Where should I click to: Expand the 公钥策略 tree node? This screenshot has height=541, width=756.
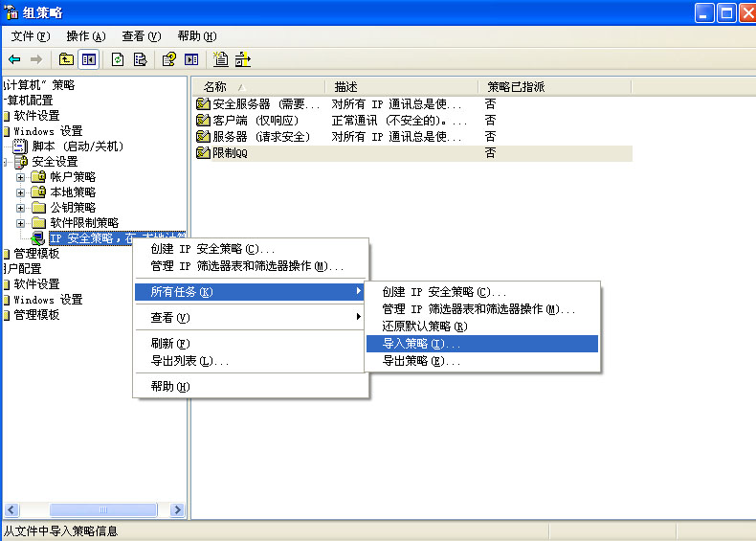(20, 208)
